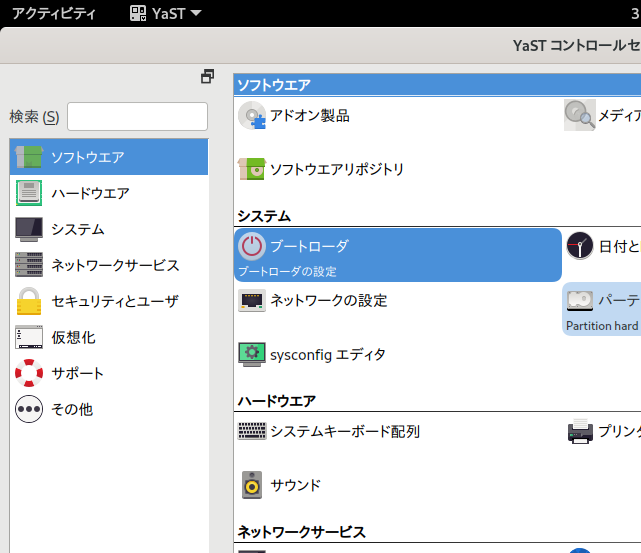Click the システムキーボード配列 label

(x=345, y=431)
